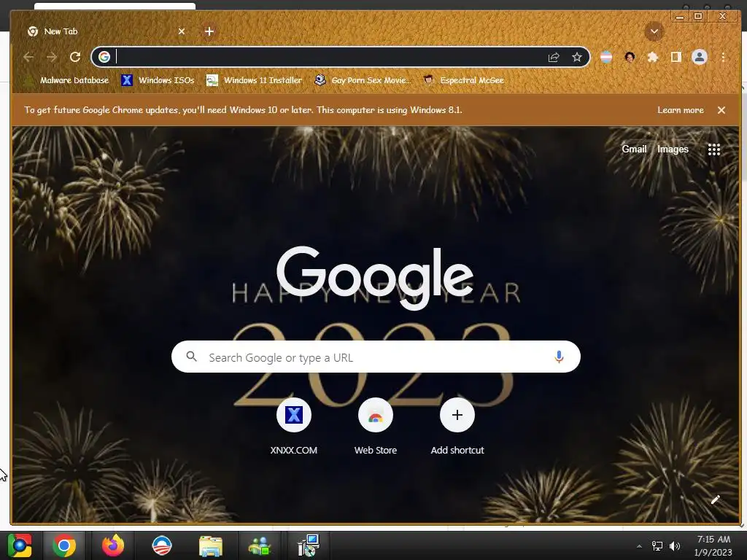Click the Search Google or type a URL box
The image size is (747, 560).
[376, 357]
